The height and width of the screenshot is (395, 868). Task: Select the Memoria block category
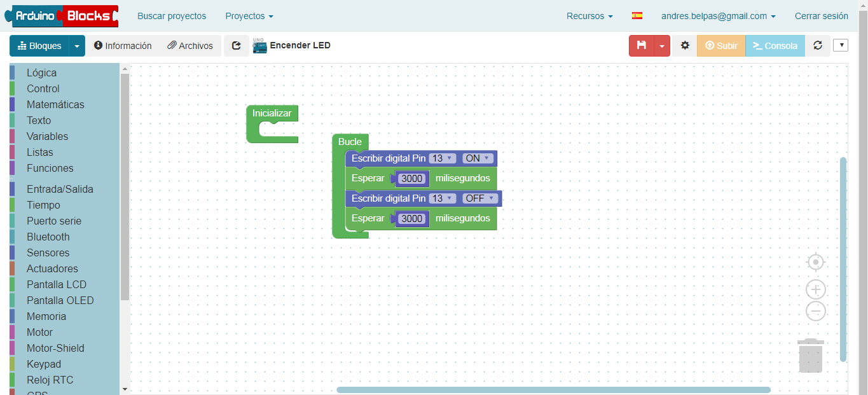click(x=64, y=316)
